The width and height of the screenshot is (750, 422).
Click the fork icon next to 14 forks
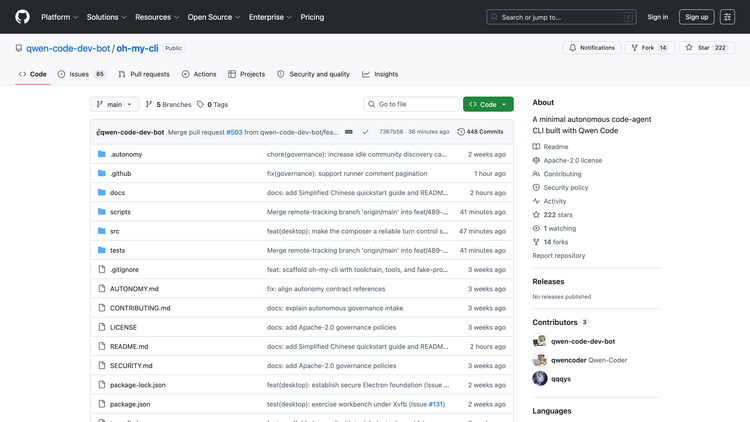click(x=536, y=242)
